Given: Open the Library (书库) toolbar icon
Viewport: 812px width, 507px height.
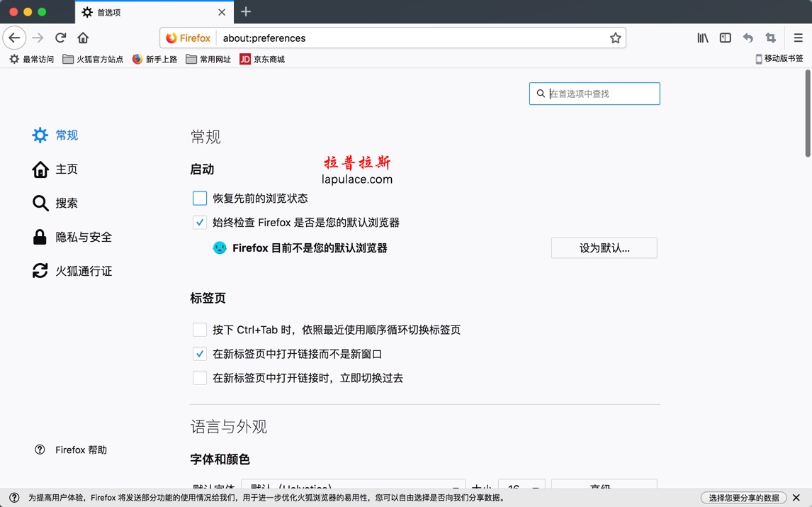Looking at the screenshot, I should point(702,38).
